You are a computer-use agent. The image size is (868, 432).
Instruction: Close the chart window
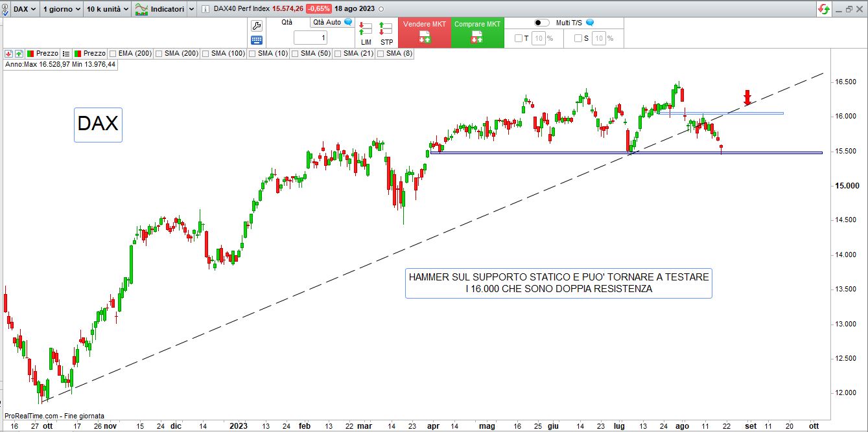coord(860,9)
